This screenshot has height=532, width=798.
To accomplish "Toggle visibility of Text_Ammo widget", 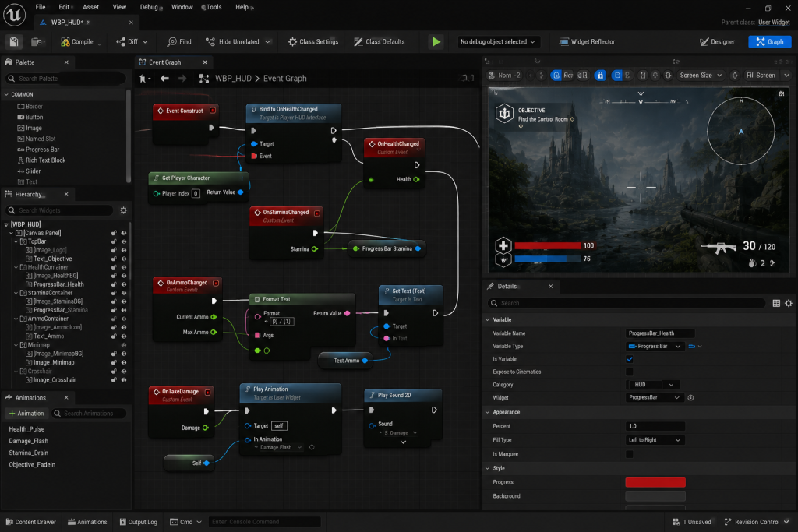I will (x=124, y=336).
